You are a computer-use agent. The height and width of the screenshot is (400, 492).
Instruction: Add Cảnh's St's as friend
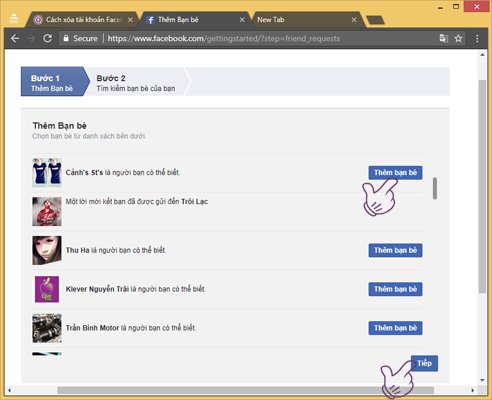point(395,172)
